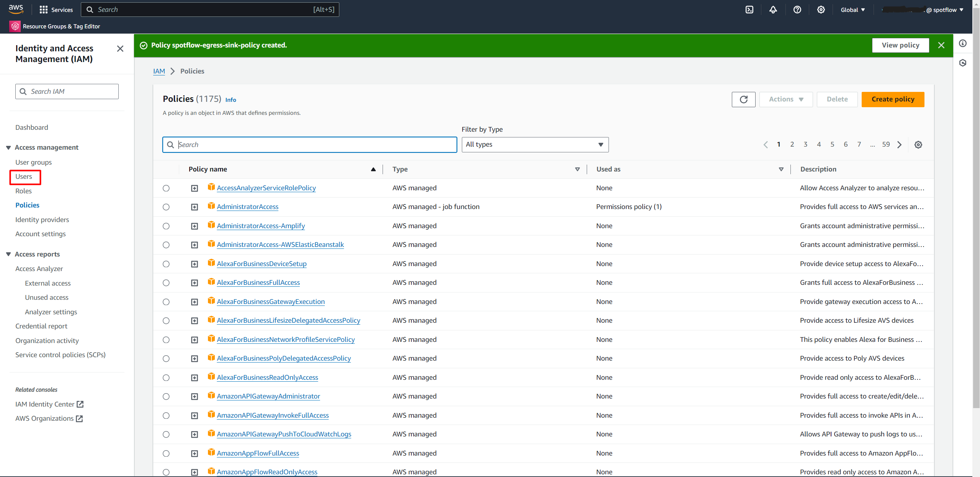Open top bar settings gear
980x477 pixels.
point(821,10)
